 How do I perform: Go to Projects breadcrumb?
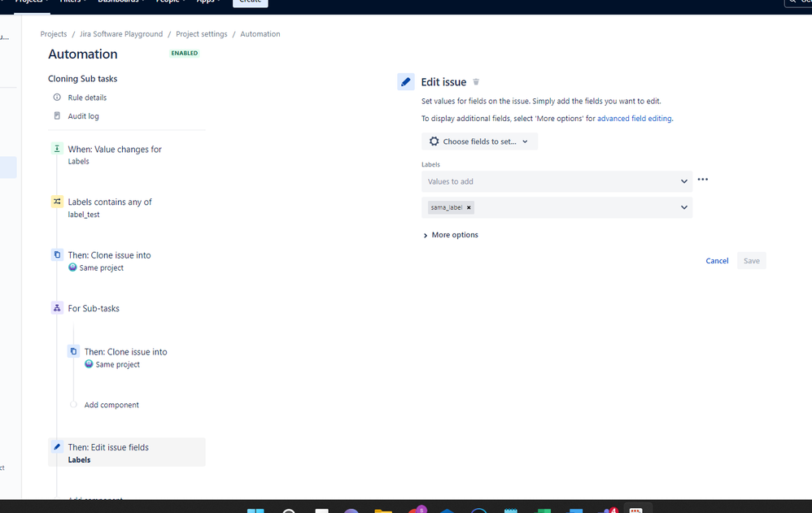pyautogui.click(x=54, y=34)
